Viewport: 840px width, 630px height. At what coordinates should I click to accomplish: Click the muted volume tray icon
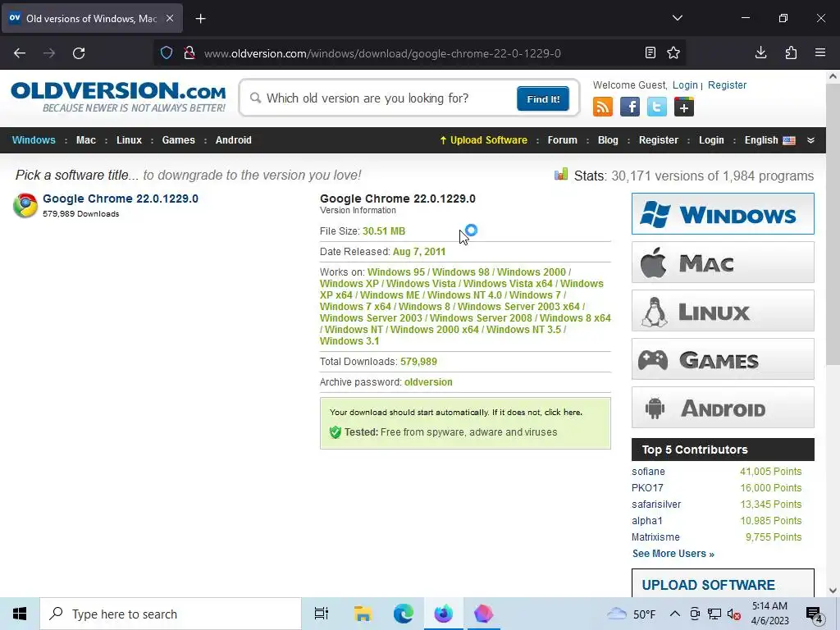734,614
